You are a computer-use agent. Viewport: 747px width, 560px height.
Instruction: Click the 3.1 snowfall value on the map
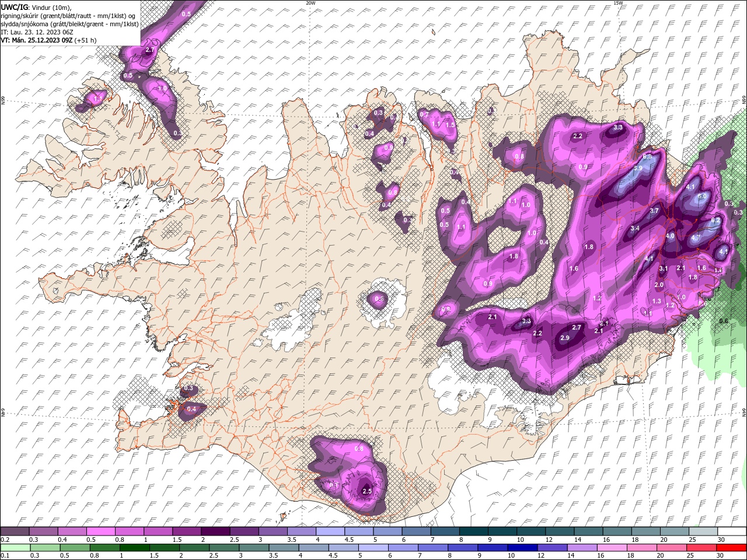(x=663, y=268)
